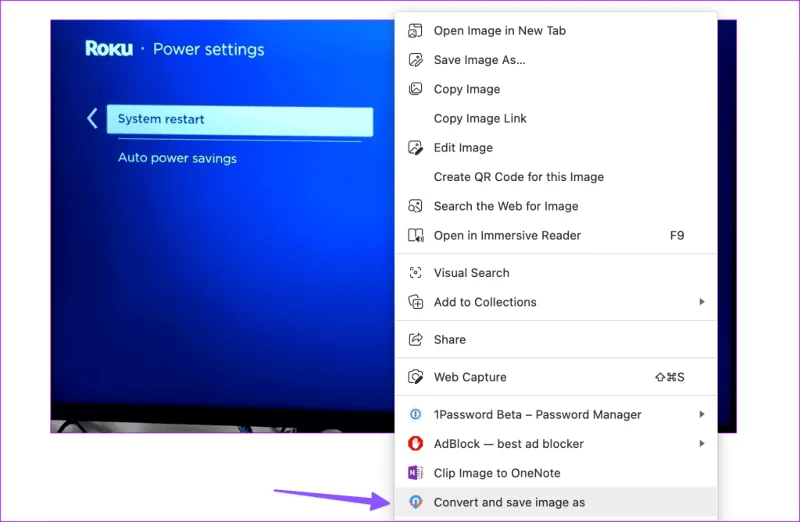Choose Open Image in New Tab

click(x=556, y=31)
